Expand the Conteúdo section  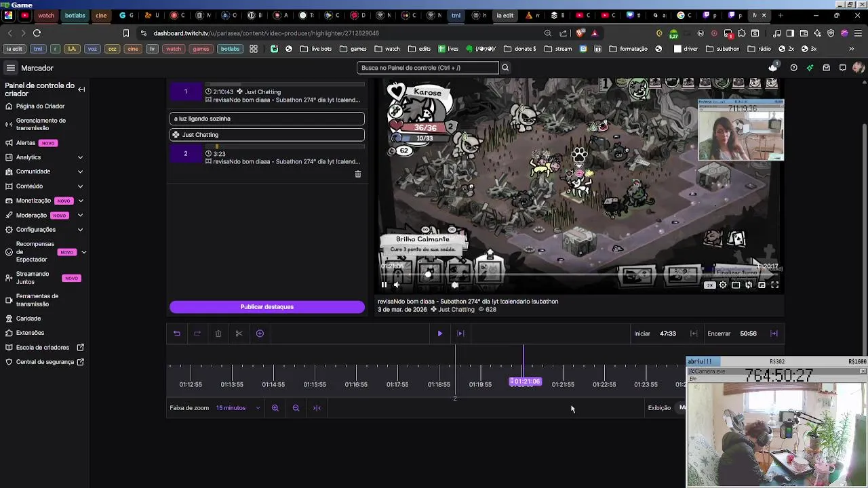(x=80, y=186)
